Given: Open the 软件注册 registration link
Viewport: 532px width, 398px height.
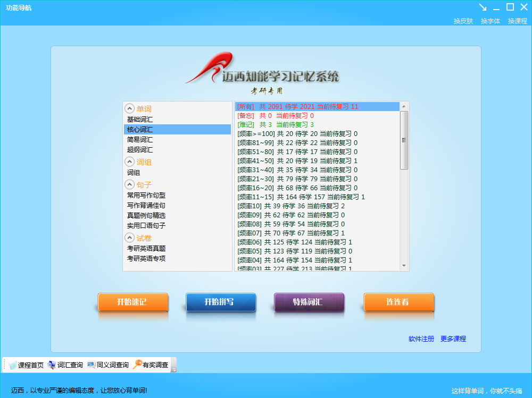Looking at the screenshot, I should (x=421, y=339).
